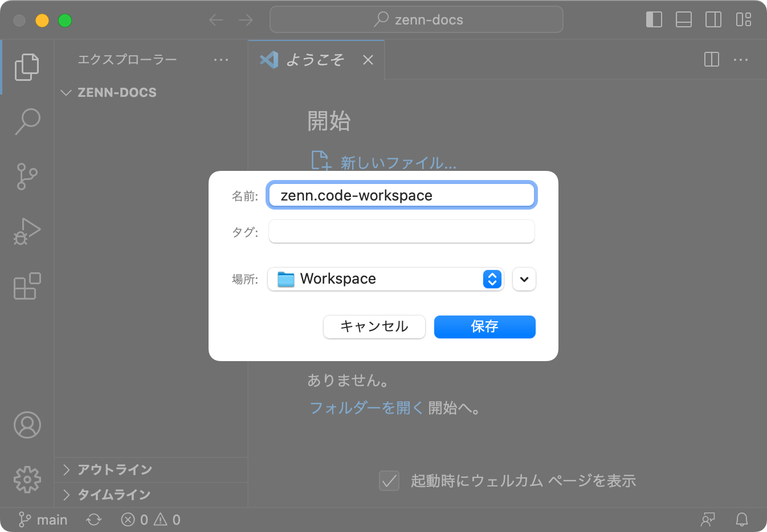This screenshot has height=532, width=767.
Task: Open the Explorer view in the activity bar
Action: 27,67
